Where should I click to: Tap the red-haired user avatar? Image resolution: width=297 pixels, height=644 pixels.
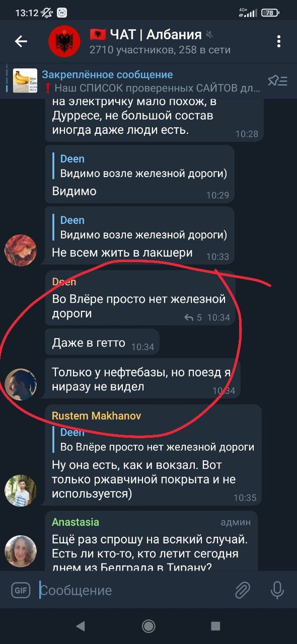click(x=21, y=250)
